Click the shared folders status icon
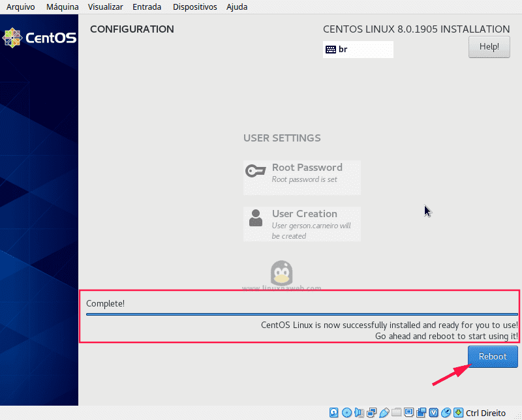Screen dimensions: 522x420 396,413
